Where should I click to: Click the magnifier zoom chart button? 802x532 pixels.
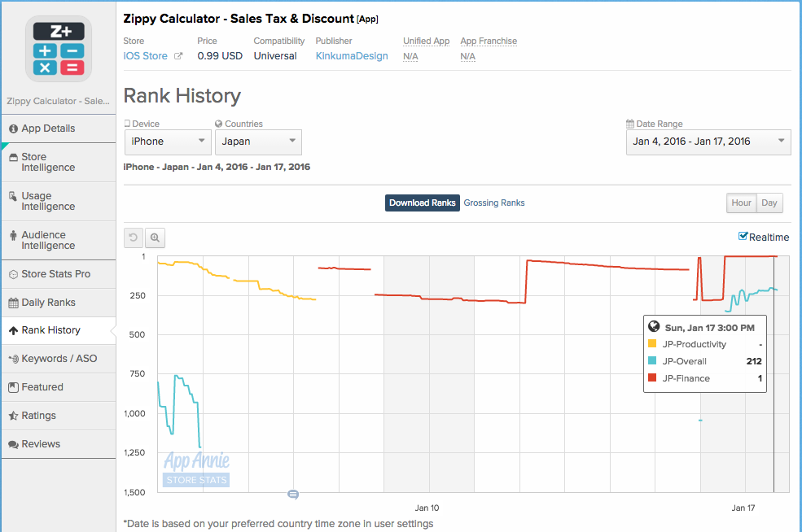click(x=155, y=238)
